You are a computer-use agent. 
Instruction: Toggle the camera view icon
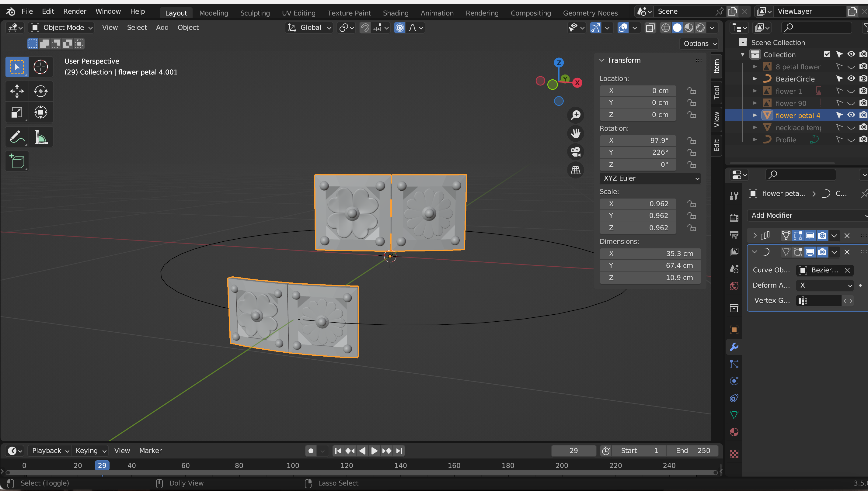coord(575,151)
